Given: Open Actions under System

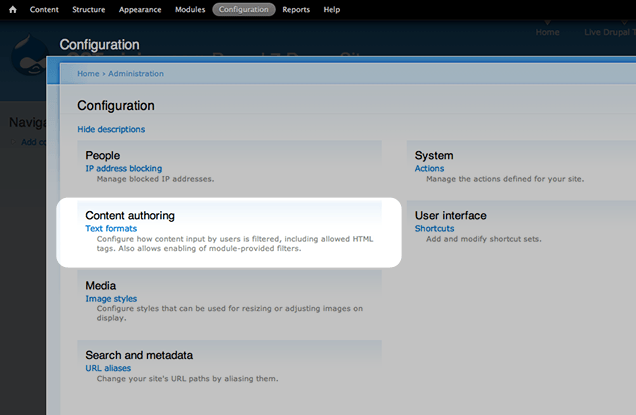Looking at the screenshot, I should click(429, 169).
